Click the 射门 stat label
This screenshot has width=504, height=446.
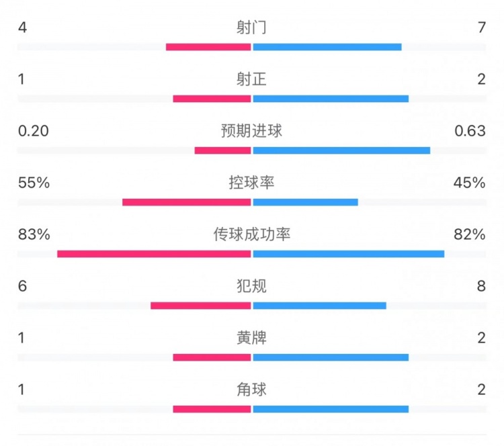(x=251, y=28)
